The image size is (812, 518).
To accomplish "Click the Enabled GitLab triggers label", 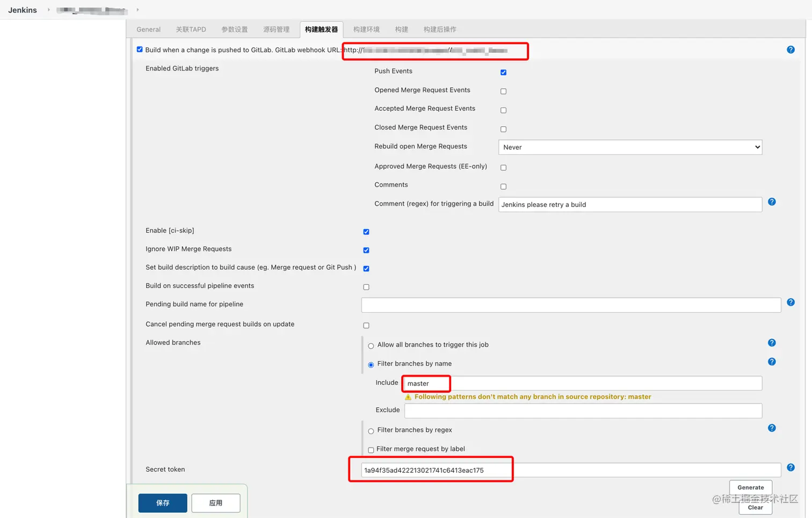I will coord(182,68).
